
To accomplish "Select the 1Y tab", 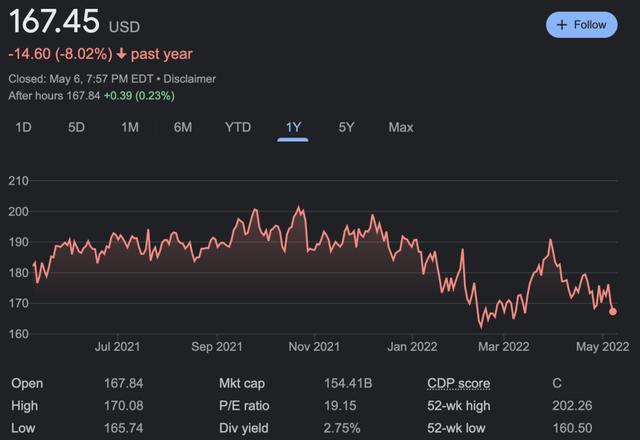I will pyautogui.click(x=293, y=127).
